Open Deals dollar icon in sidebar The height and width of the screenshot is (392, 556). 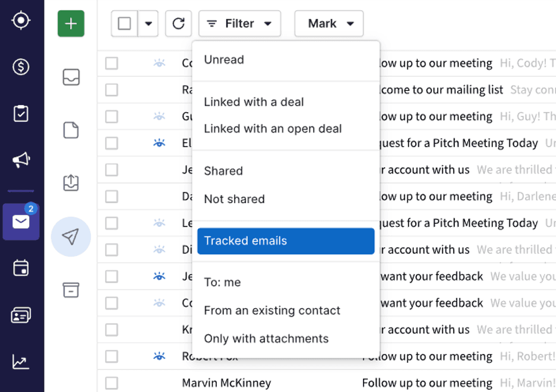21,67
